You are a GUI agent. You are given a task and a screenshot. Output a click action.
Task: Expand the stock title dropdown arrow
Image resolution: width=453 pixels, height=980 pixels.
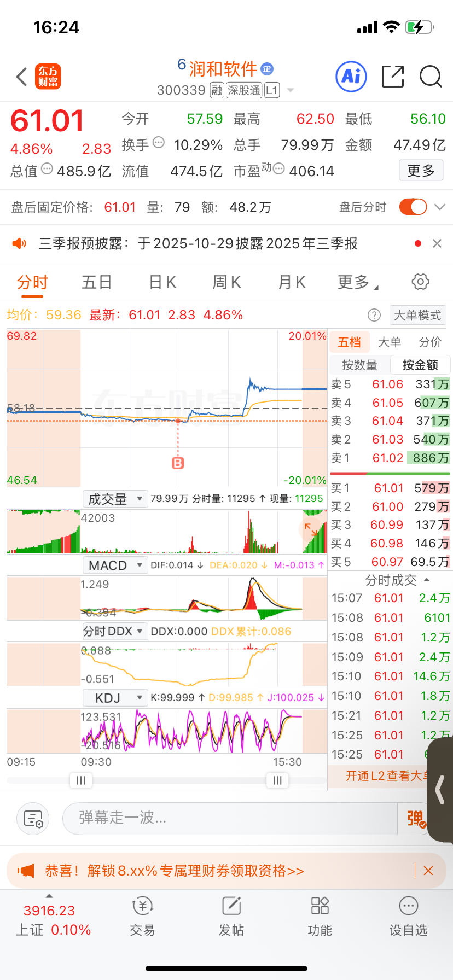(291, 90)
